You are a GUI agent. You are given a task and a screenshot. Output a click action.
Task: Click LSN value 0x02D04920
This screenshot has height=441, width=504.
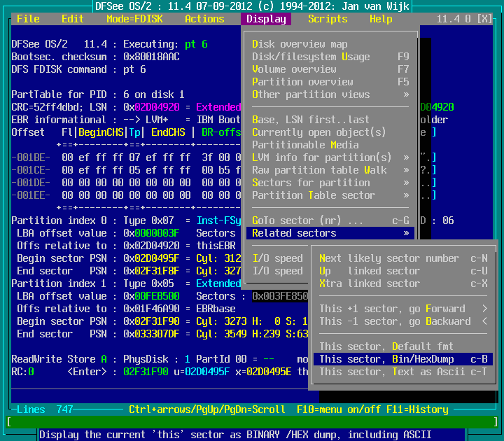(x=151, y=107)
